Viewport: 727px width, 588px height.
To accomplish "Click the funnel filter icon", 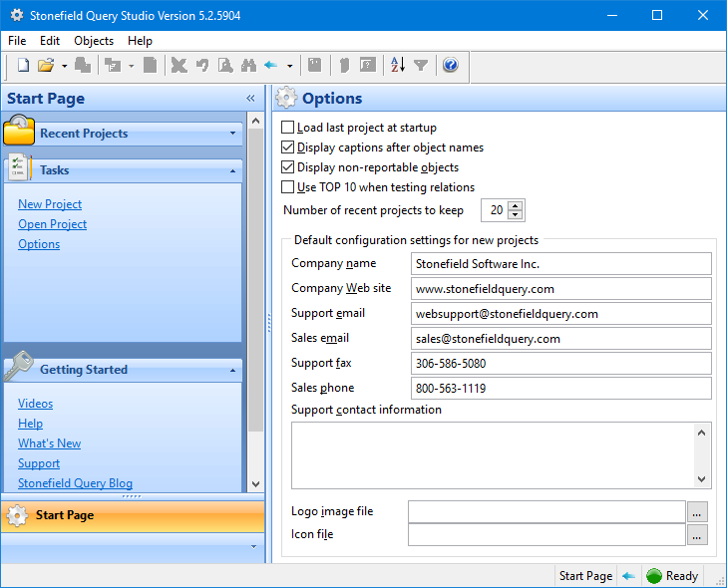I will (421, 66).
